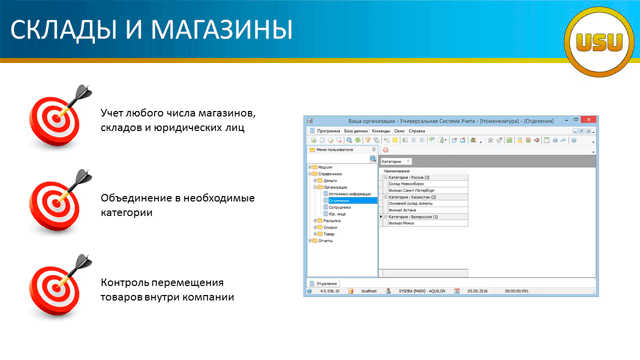Open the Справка menu
The image size is (640, 360).
[x=417, y=131]
